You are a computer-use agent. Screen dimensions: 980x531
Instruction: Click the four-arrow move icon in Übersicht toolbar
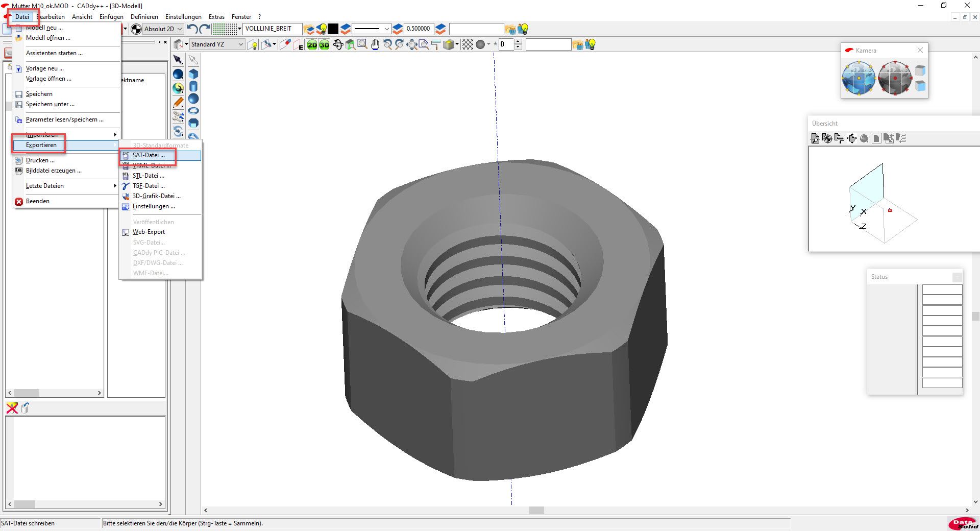[852, 138]
